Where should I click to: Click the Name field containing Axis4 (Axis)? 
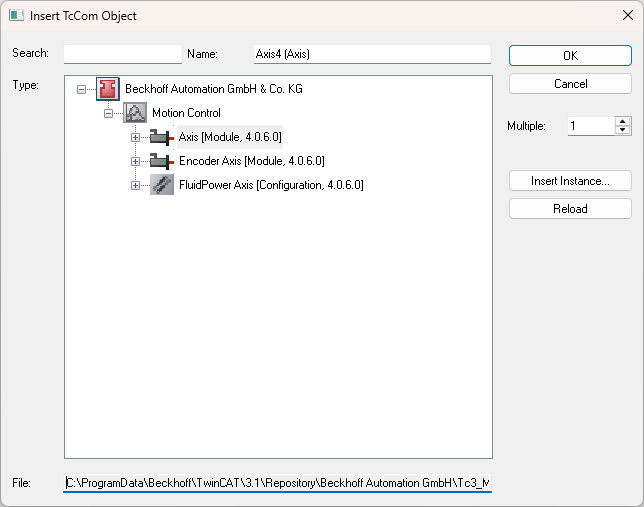pos(372,54)
